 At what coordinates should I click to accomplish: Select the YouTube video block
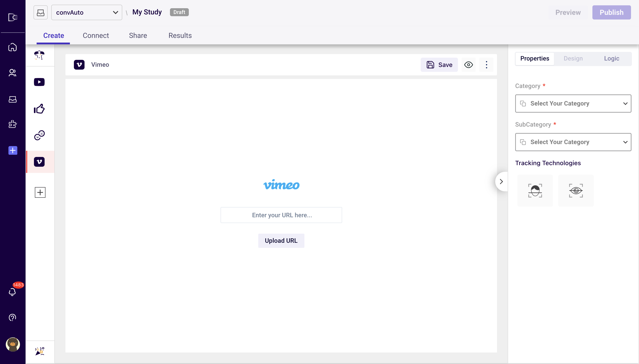pos(39,82)
